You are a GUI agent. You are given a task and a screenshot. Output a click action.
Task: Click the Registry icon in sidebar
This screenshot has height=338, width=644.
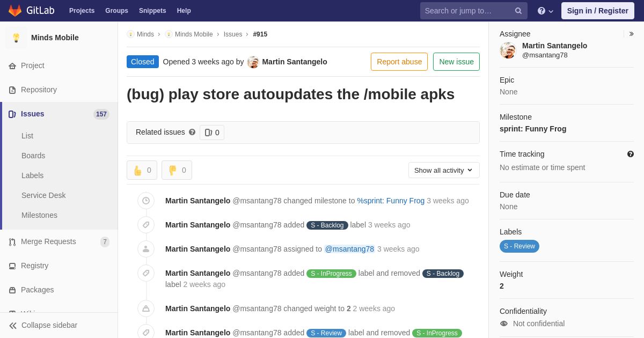12,266
